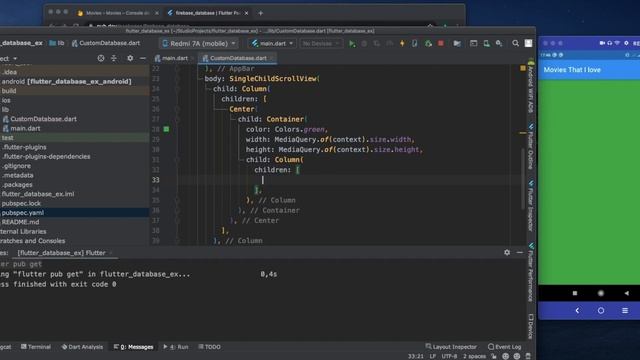Viewport: 640px width, 360px height.
Task: Open new tab in background browser window
Action: coord(260,13)
